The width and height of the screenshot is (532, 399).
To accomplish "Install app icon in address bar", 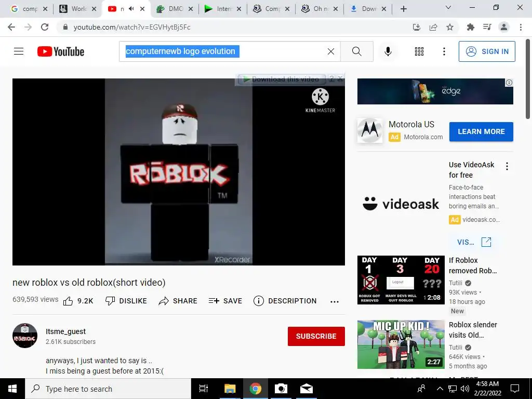I will (x=417, y=27).
